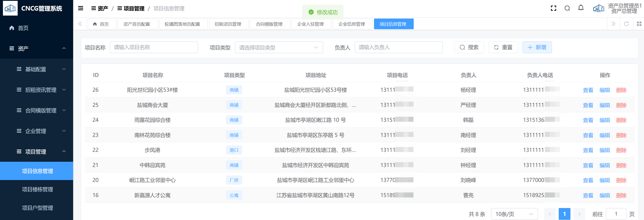This screenshot has width=644, height=220.
Task: Focus the 项目名称 search input field
Action: pyautogui.click(x=154, y=48)
